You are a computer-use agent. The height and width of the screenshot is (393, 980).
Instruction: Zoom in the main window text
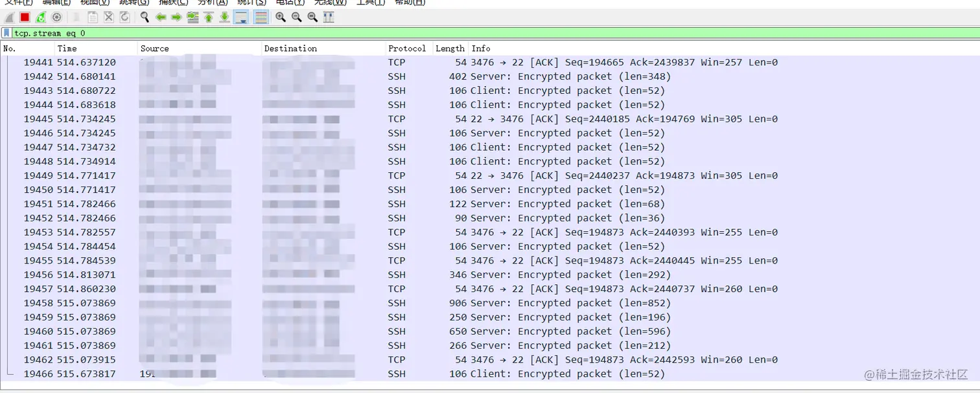coord(281,17)
